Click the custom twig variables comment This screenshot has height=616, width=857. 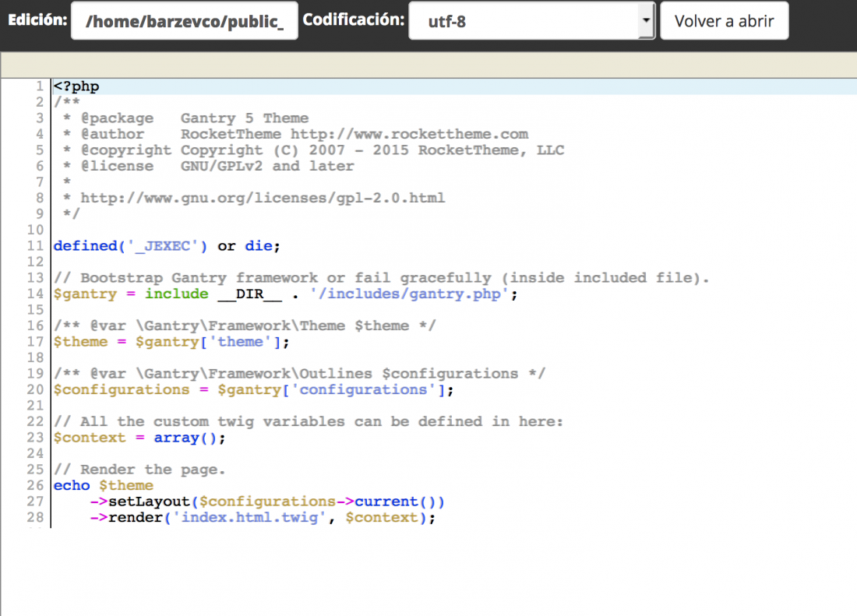pos(309,421)
